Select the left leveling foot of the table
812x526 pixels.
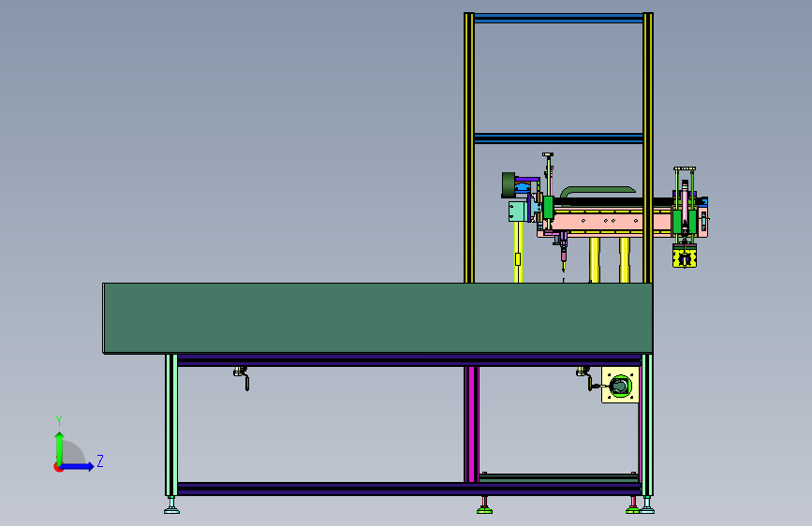[x=172, y=506]
